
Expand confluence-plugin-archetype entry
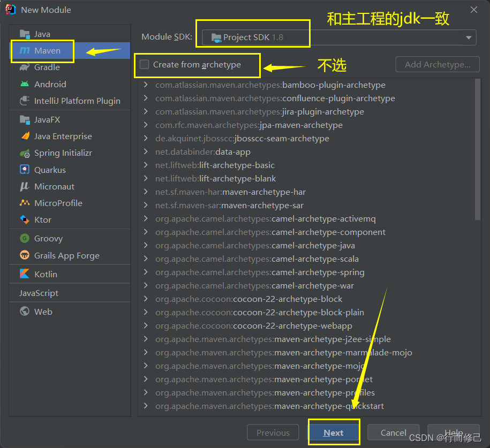[146, 98]
